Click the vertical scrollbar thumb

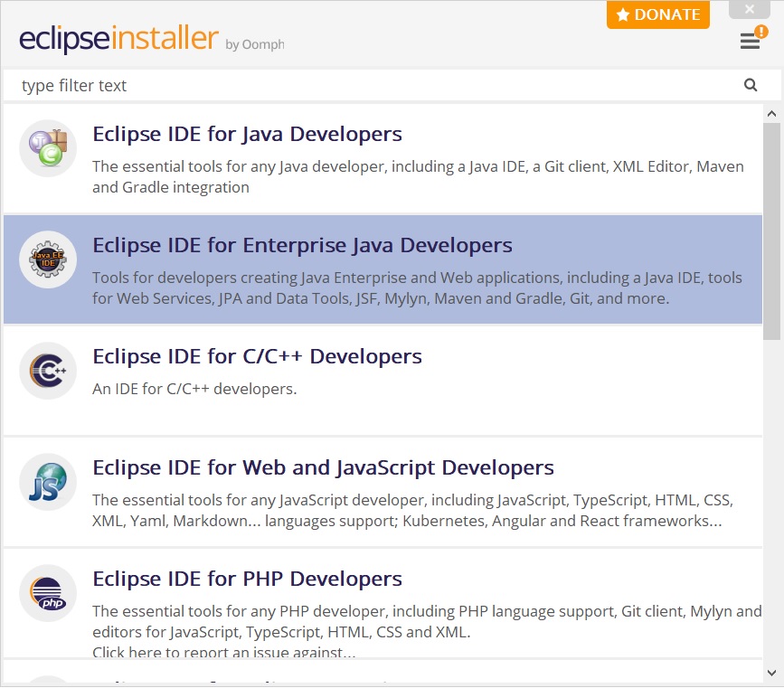[771, 231]
